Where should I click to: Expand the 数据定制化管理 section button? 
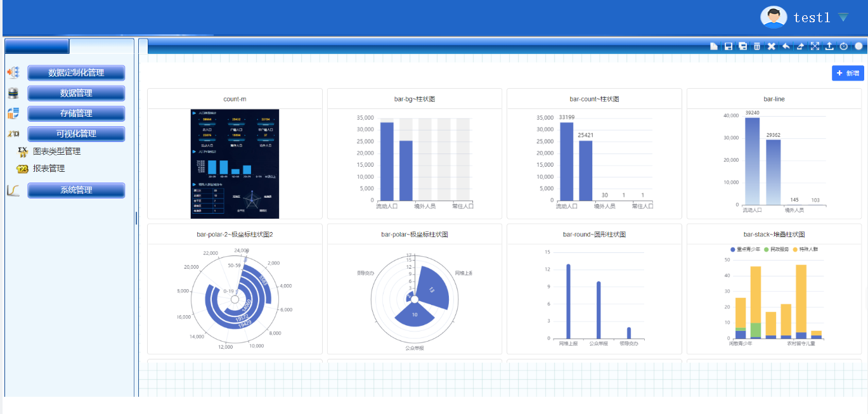[x=76, y=73]
